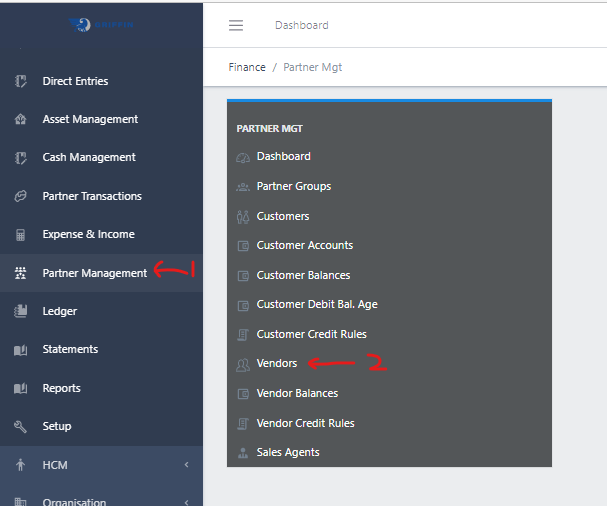Open the Vendor Balances link

(297, 393)
